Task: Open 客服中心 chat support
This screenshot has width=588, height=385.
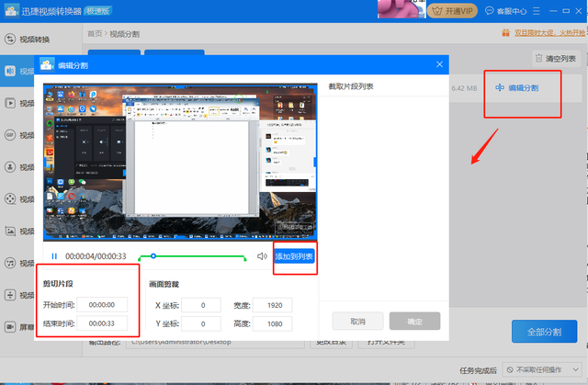Action: click(505, 11)
